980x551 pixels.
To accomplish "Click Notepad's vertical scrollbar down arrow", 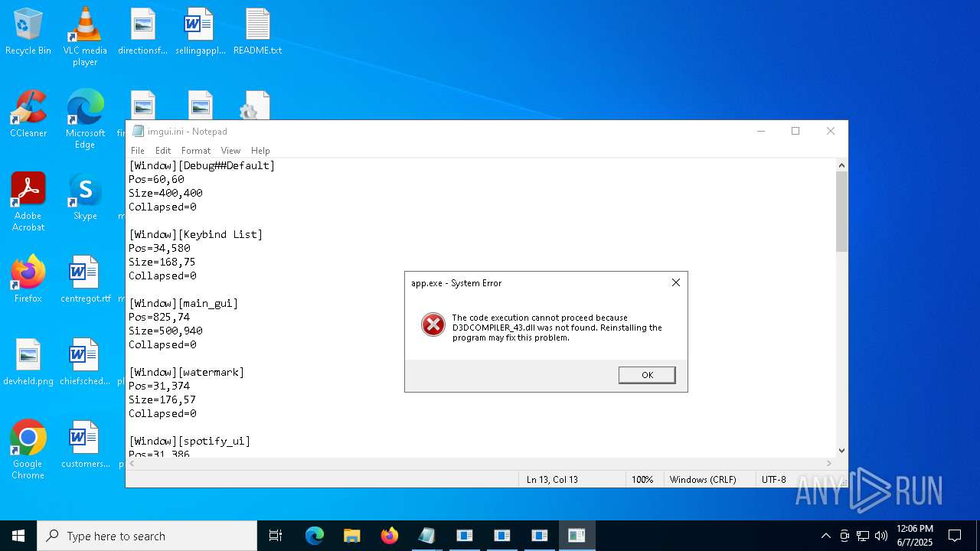I will tap(841, 451).
